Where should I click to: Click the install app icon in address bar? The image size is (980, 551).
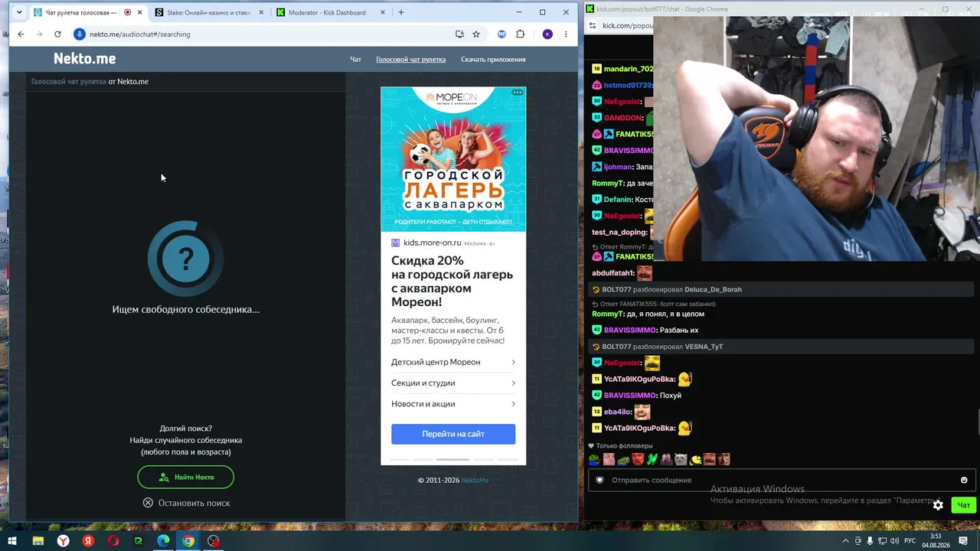click(x=459, y=34)
